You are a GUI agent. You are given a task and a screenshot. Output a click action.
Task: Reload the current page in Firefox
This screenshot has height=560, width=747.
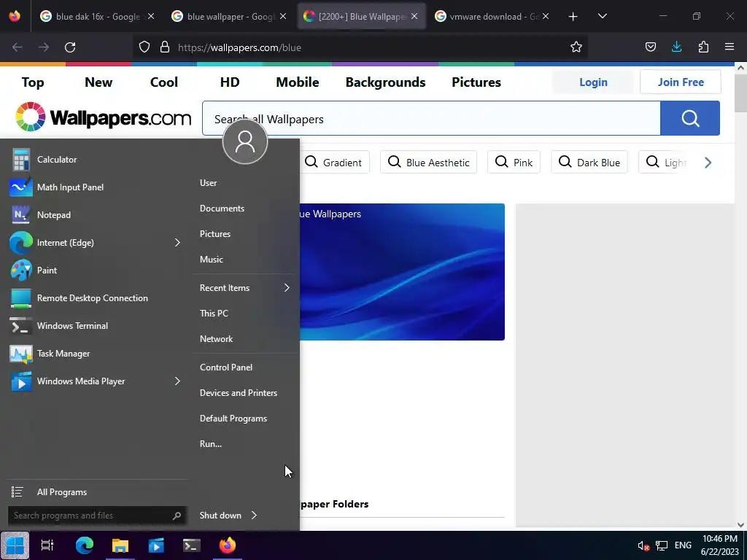(x=70, y=47)
